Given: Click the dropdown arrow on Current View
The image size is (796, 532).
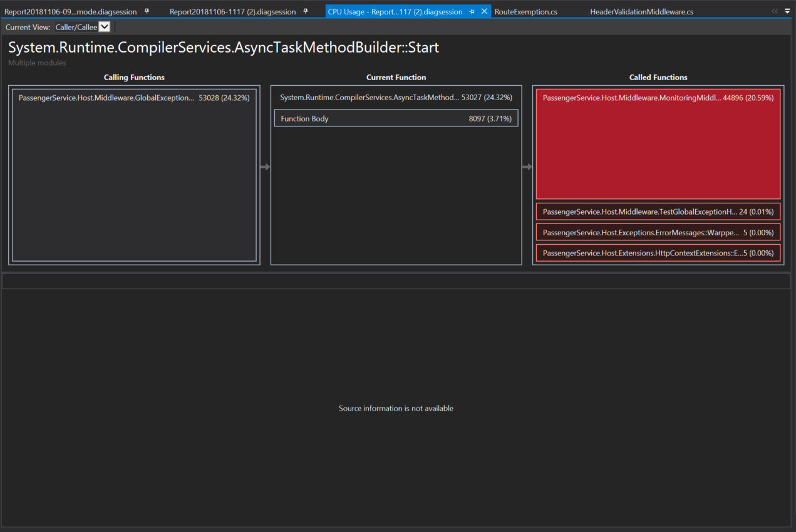Looking at the screenshot, I should coord(103,27).
